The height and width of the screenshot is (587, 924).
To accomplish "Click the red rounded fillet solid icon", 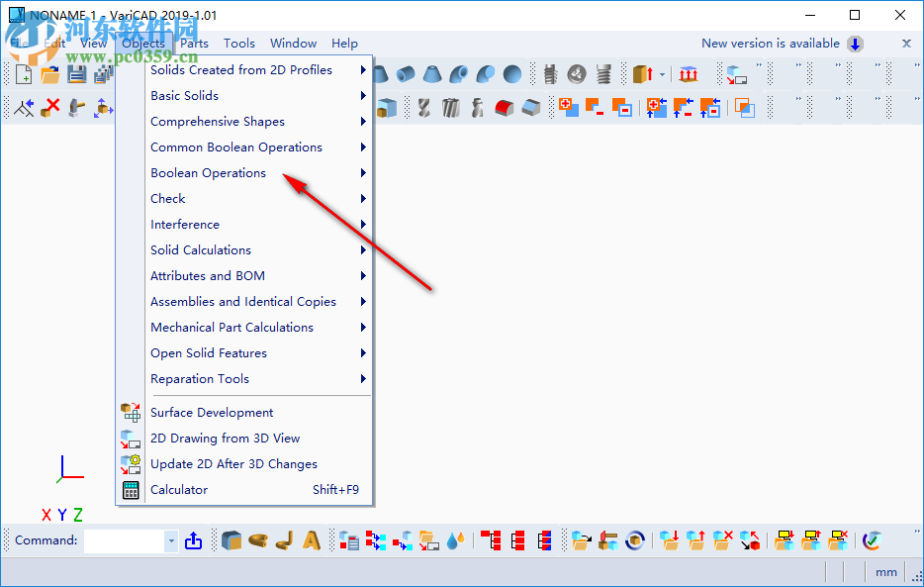I will [x=505, y=107].
